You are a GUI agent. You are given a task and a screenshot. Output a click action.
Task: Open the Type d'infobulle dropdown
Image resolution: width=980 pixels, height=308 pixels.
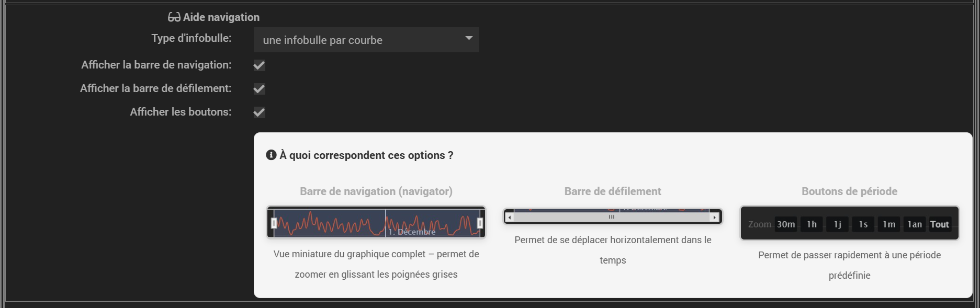tap(365, 40)
